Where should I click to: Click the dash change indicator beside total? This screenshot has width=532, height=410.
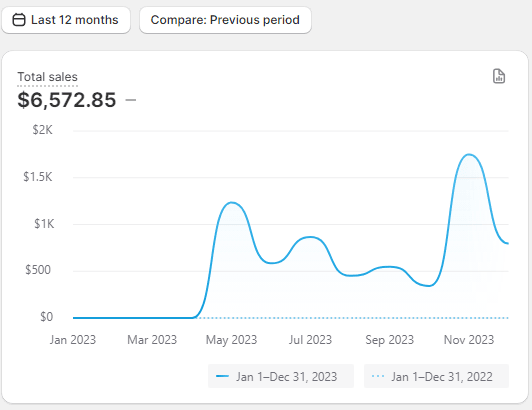(x=131, y=100)
